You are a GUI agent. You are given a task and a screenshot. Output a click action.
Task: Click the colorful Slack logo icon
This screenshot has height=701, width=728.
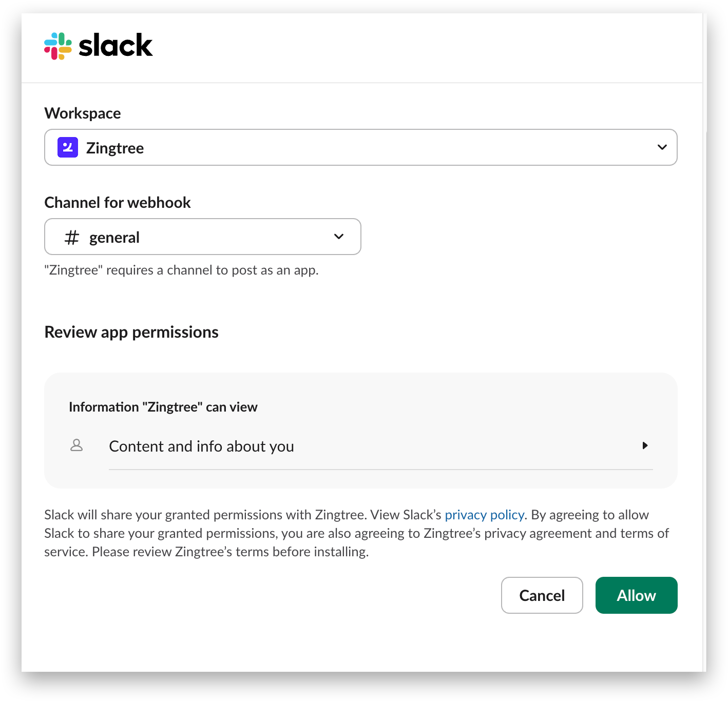[x=58, y=46]
